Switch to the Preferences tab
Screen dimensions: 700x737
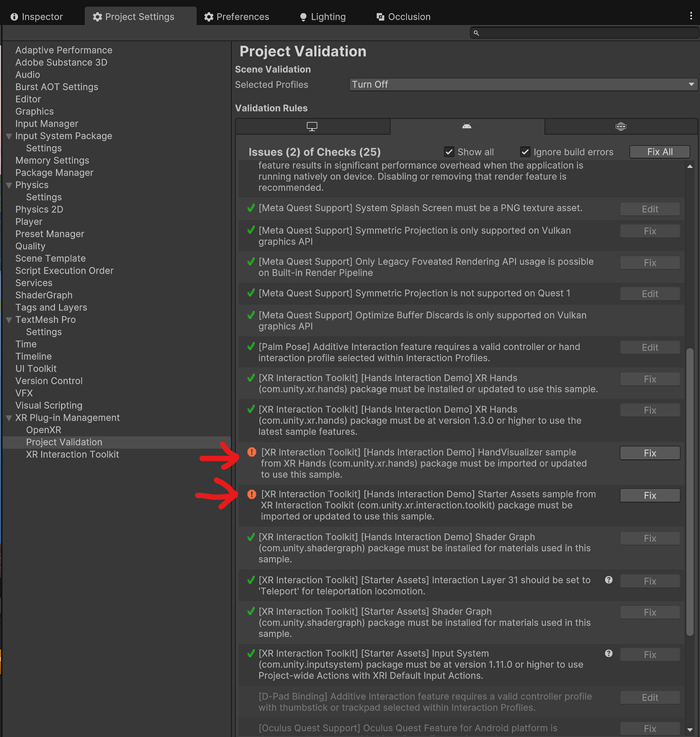pyautogui.click(x=236, y=16)
